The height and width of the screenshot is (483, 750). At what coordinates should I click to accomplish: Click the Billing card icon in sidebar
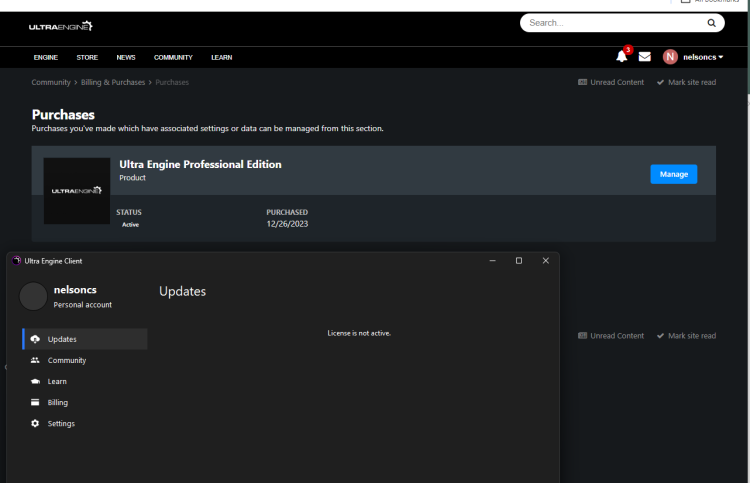[35, 402]
